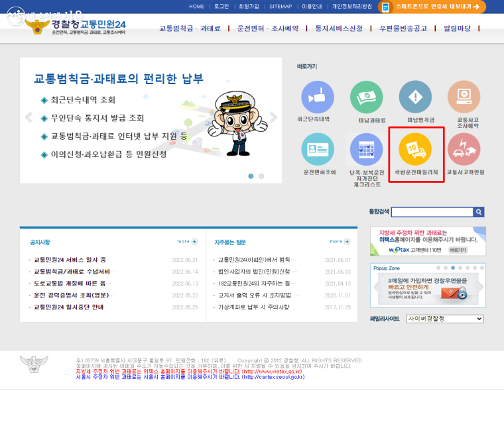Screen dimensions: 504x426
Task: Click 자주묻는 질문 more plus icon
Action: click(x=347, y=242)
